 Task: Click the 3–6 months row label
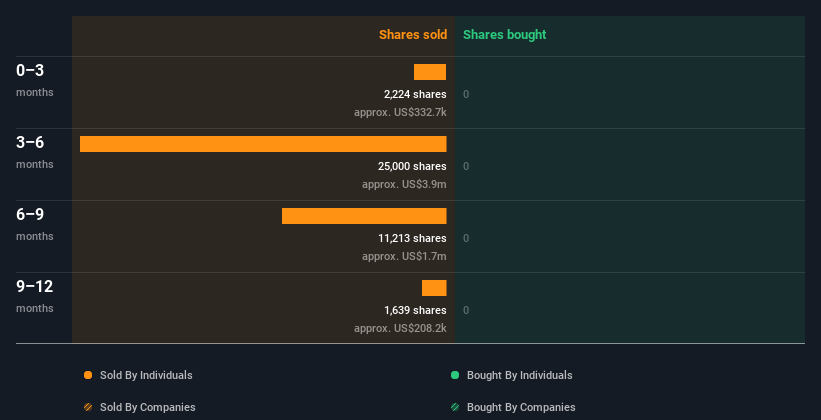tap(35, 152)
